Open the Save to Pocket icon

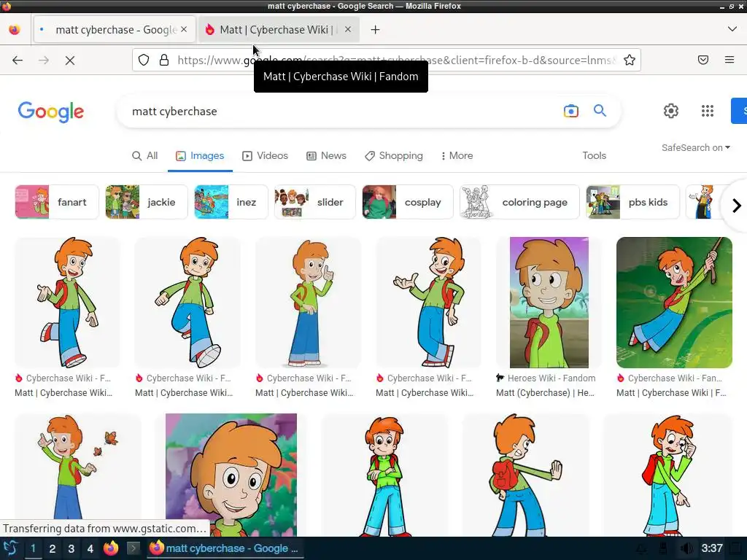pyautogui.click(x=703, y=60)
